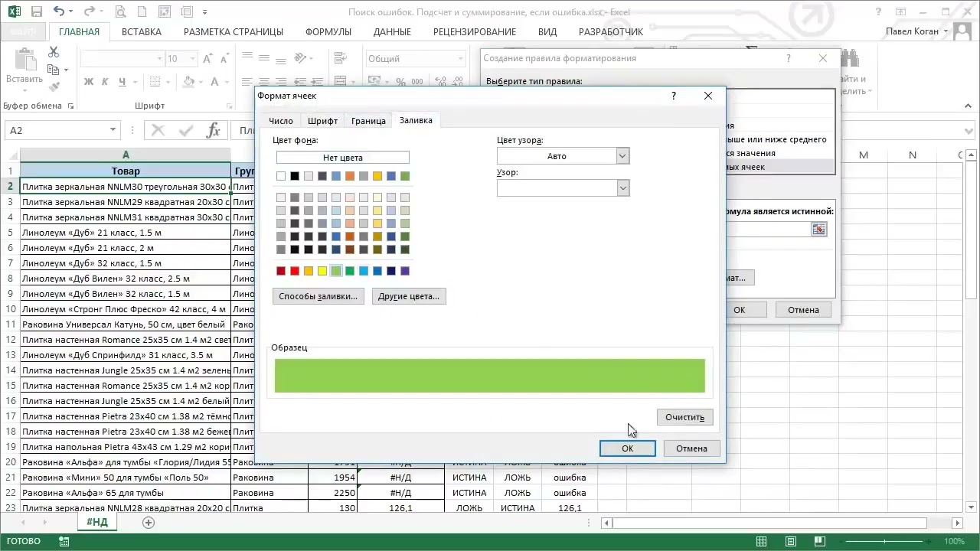Switch to the Число tab
Screen dimensions: 980x551
click(x=280, y=121)
